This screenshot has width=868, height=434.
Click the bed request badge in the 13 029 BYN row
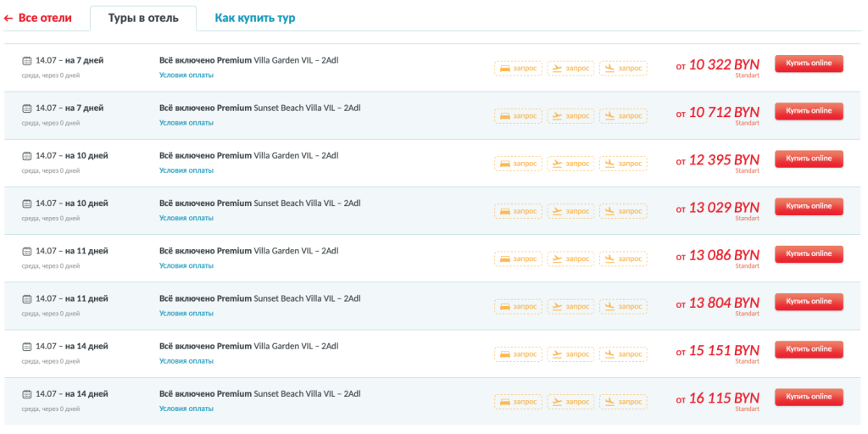click(518, 211)
